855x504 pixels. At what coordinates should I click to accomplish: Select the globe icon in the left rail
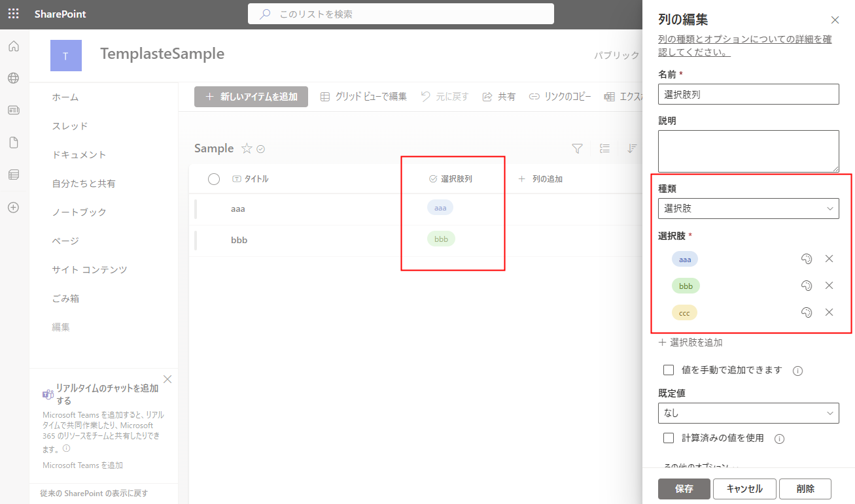coord(13,78)
